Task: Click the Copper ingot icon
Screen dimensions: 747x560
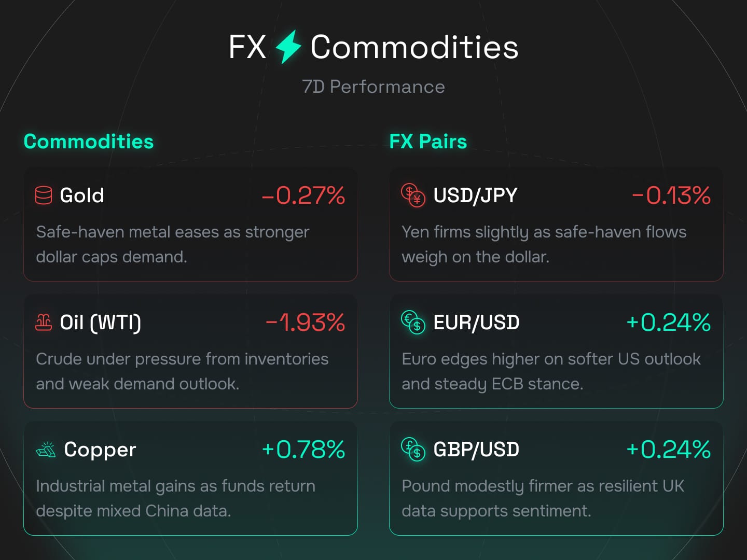Action: (x=46, y=449)
